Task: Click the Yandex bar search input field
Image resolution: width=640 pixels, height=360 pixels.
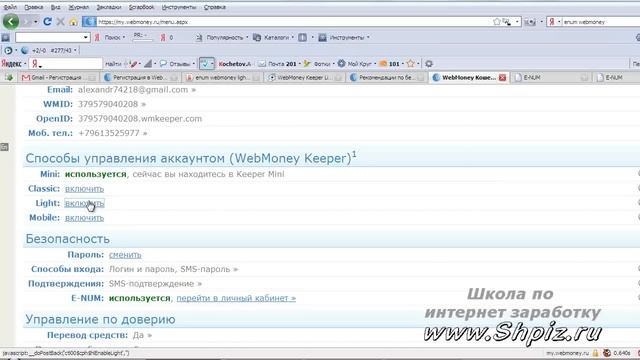Action: pos(65,64)
